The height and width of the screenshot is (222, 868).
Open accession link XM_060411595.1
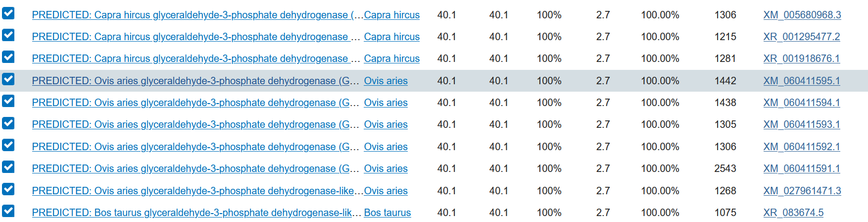coord(802,81)
